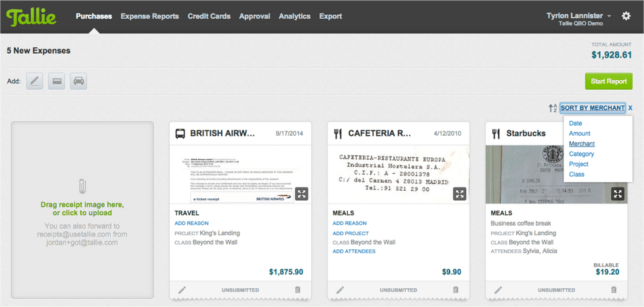Go to Purchases tab
This screenshot has width=644, height=307.
pos(94,17)
